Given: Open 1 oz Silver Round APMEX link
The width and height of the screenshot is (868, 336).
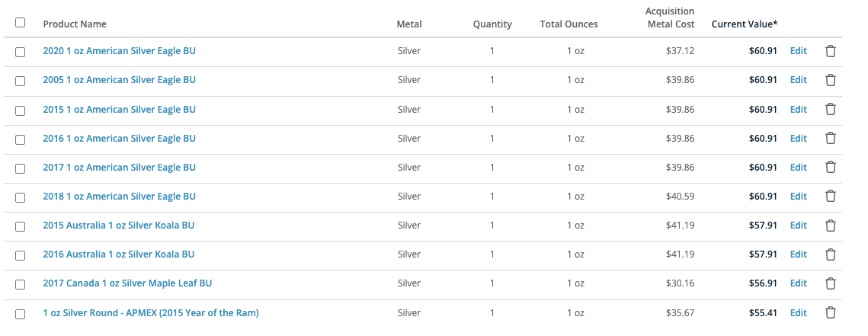Looking at the screenshot, I should (x=151, y=312).
